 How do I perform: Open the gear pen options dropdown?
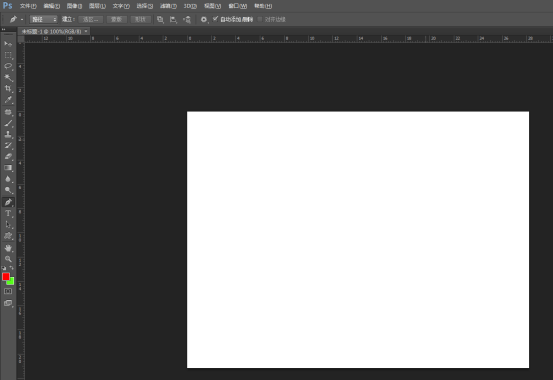(x=204, y=19)
